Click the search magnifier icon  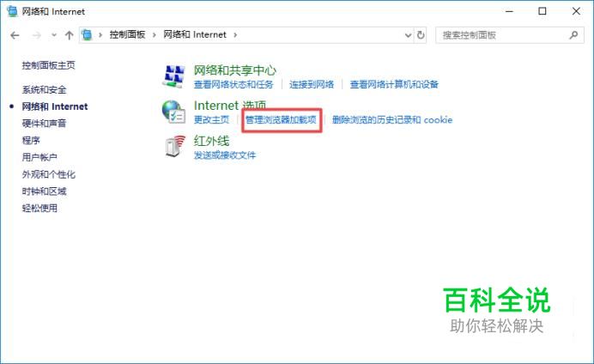[573, 35]
